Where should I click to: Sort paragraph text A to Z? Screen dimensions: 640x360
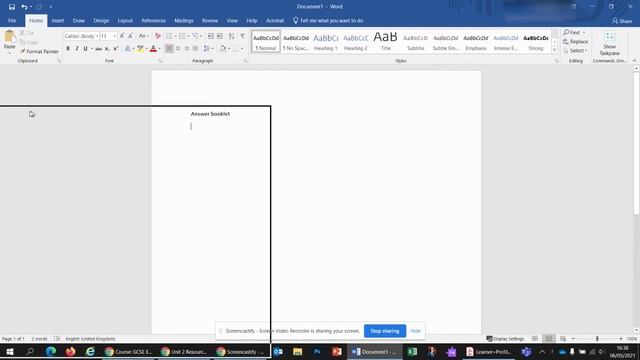(x=231, y=36)
